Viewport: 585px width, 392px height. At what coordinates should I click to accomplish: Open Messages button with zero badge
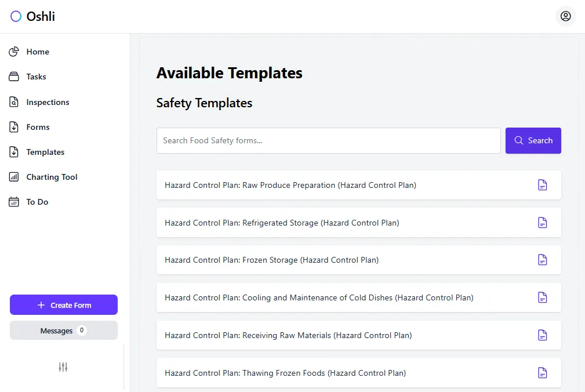63,331
